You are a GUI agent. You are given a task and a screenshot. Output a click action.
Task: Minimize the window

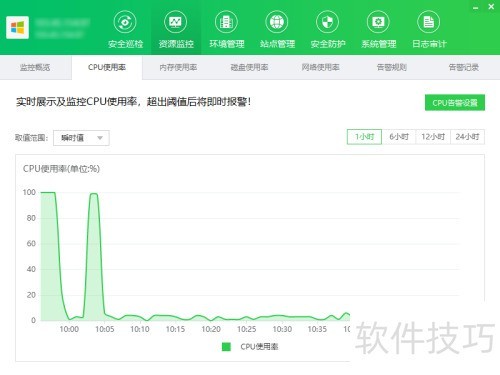pyautogui.click(x=476, y=7)
